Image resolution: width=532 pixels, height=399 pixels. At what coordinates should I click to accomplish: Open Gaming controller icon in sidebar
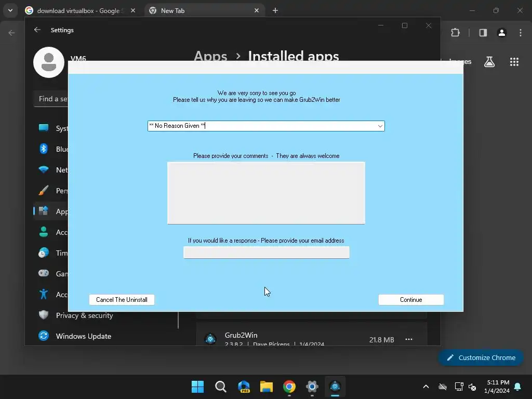[44, 273]
